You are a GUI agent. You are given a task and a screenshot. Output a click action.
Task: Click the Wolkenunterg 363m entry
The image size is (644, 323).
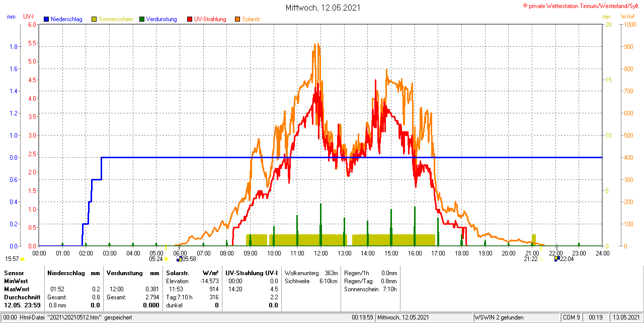click(x=311, y=273)
